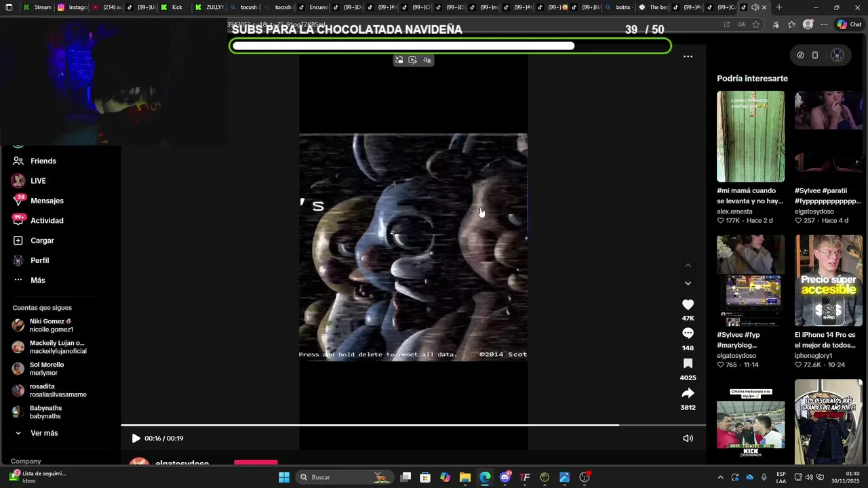Open Task View on the taskbar
Viewport: 868px width, 488px height.
(406, 477)
